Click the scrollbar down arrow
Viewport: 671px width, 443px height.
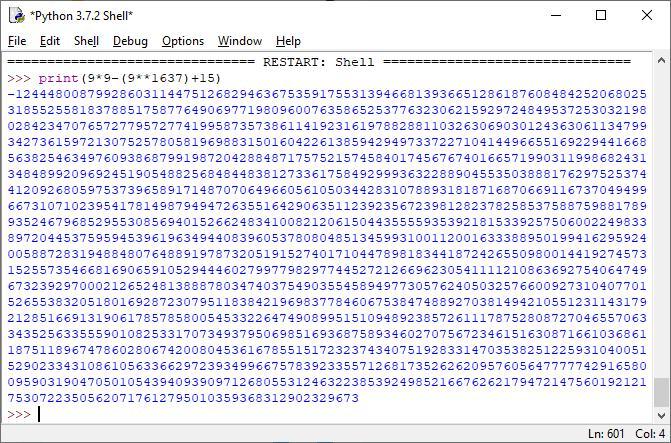pyautogui.click(x=661, y=415)
